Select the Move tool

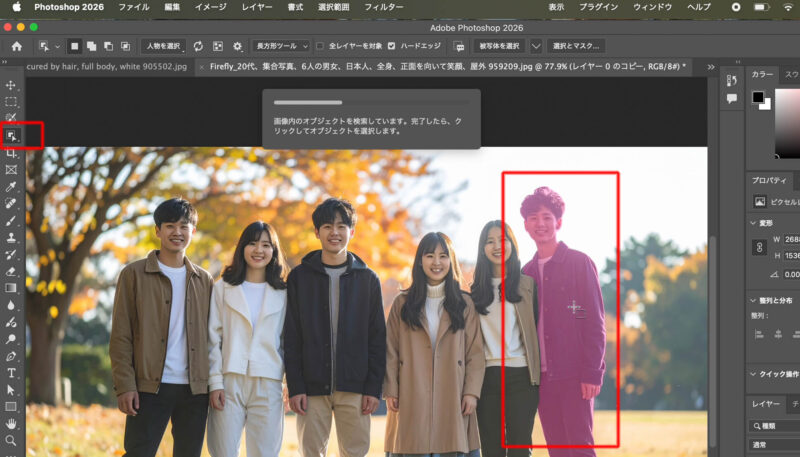pos(11,85)
